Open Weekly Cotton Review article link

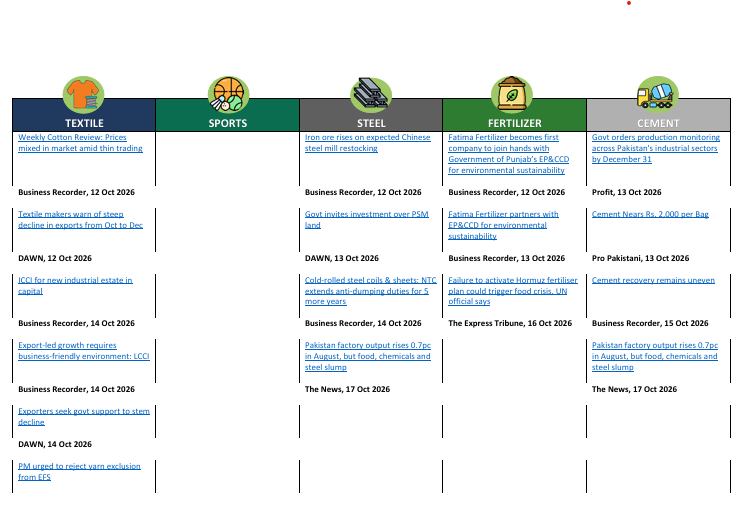coord(80,143)
